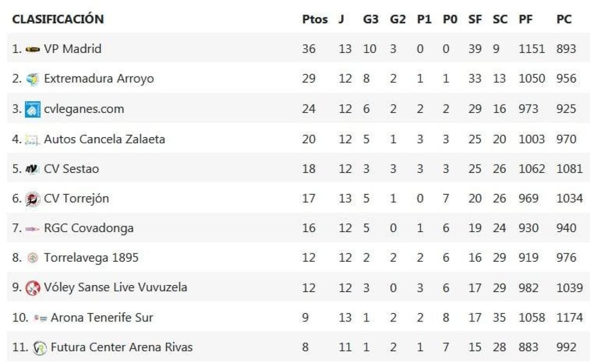The height and width of the screenshot is (364, 590).
Task: Open the VP Madrid team name
Action: point(72,49)
